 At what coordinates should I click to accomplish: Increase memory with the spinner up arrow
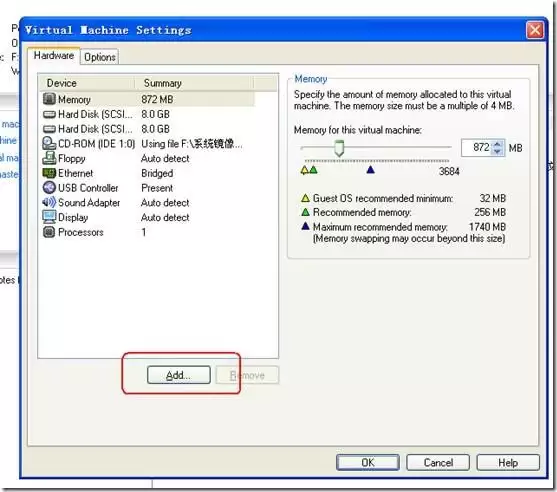coord(497,144)
